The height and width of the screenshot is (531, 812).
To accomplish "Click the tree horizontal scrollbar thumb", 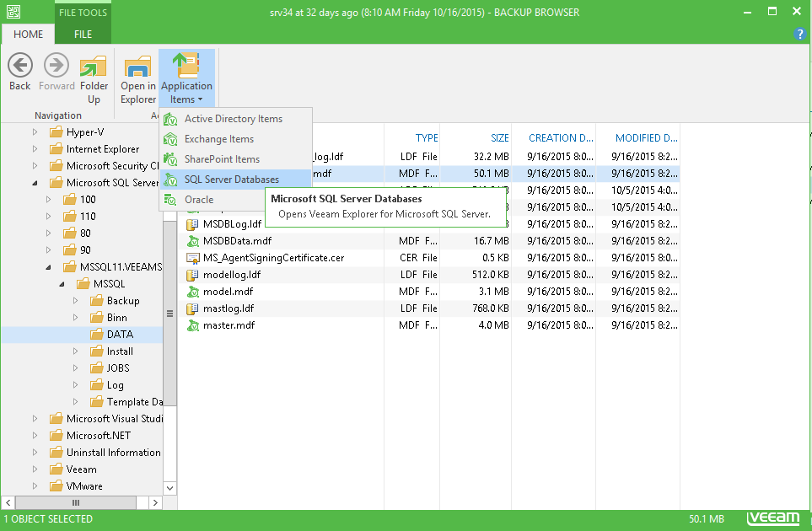I will [x=76, y=502].
